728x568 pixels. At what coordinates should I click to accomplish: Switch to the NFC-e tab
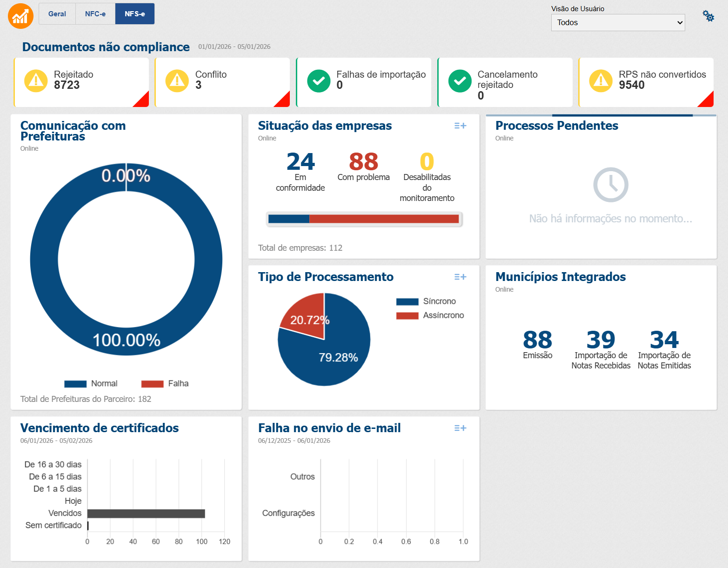click(x=95, y=14)
